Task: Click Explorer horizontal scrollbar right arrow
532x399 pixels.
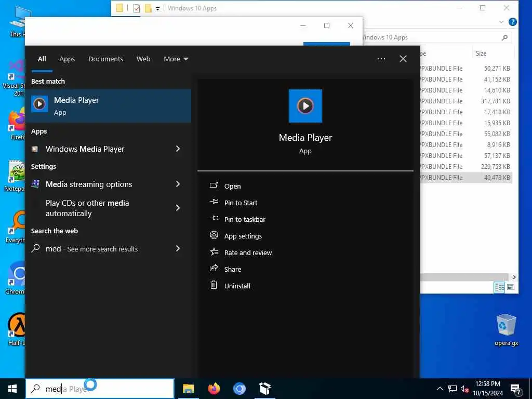Action: coord(514,277)
